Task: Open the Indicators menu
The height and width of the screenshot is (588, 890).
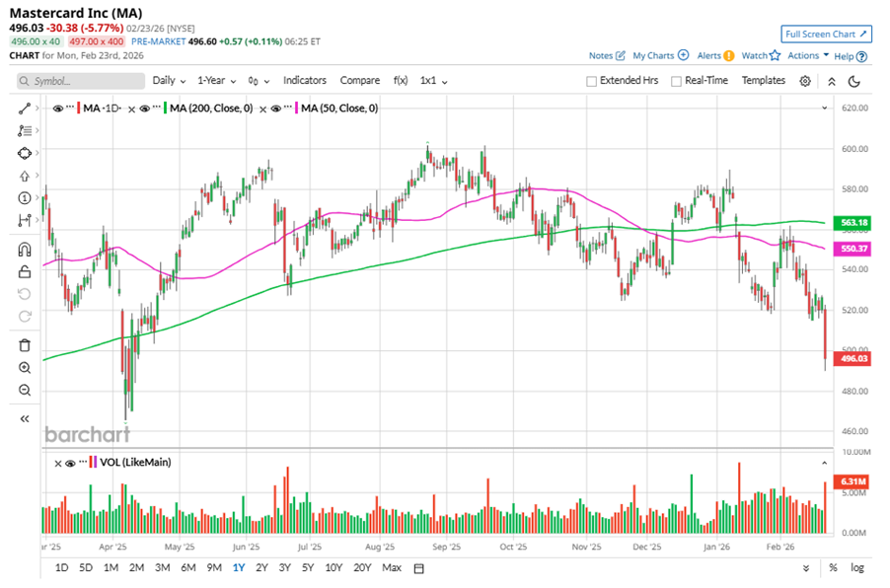Action: 305,81
